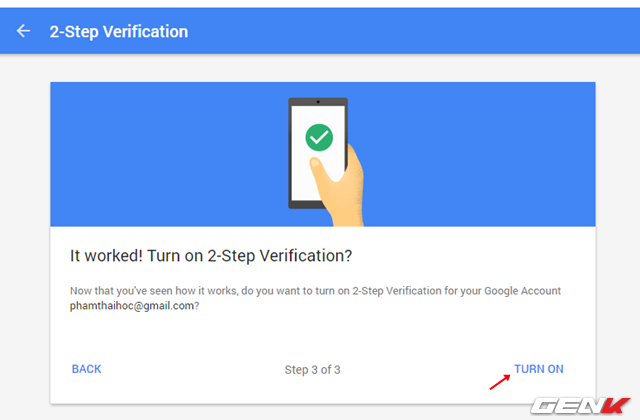
Task: Click the "Step 3 of 3" indicator
Action: pyautogui.click(x=312, y=370)
